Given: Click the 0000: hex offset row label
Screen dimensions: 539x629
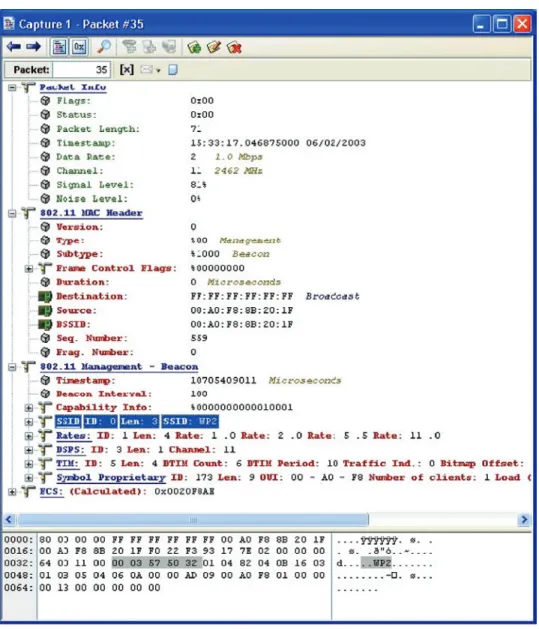Looking at the screenshot, I should (19, 540).
